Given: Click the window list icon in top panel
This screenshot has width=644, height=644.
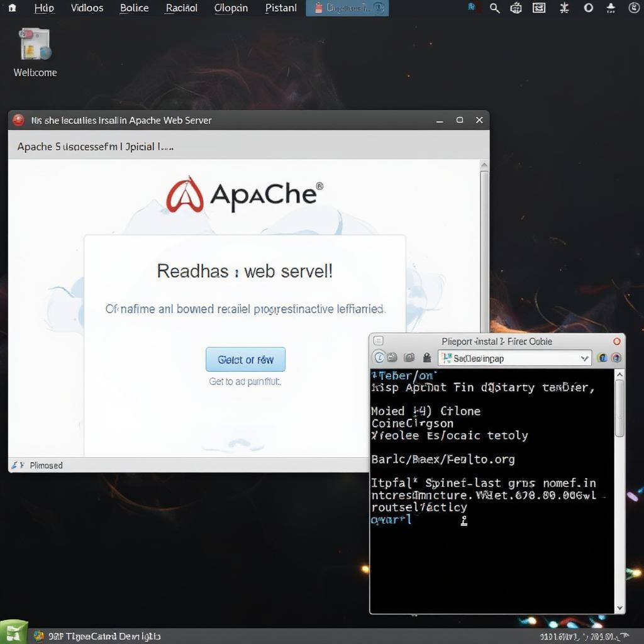Looking at the screenshot, I should tap(539, 8).
